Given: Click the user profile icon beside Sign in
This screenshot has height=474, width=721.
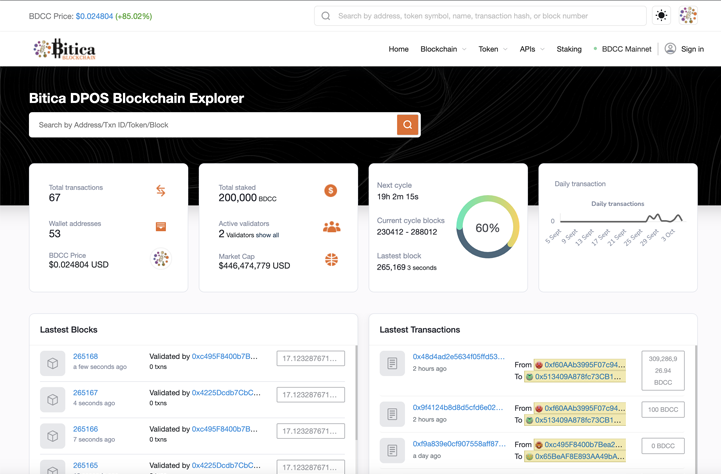Looking at the screenshot, I should (x=670, y=48).
